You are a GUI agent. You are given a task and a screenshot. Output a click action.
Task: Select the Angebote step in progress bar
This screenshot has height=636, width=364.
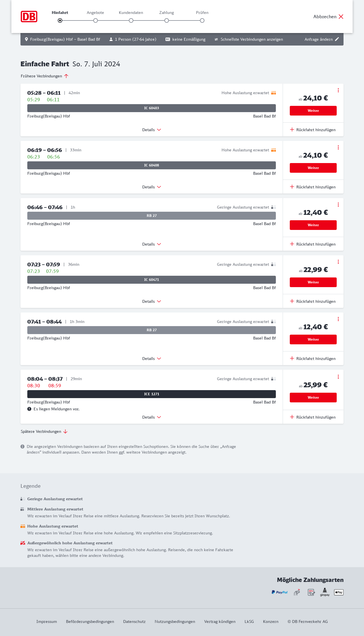coord(96,20)
